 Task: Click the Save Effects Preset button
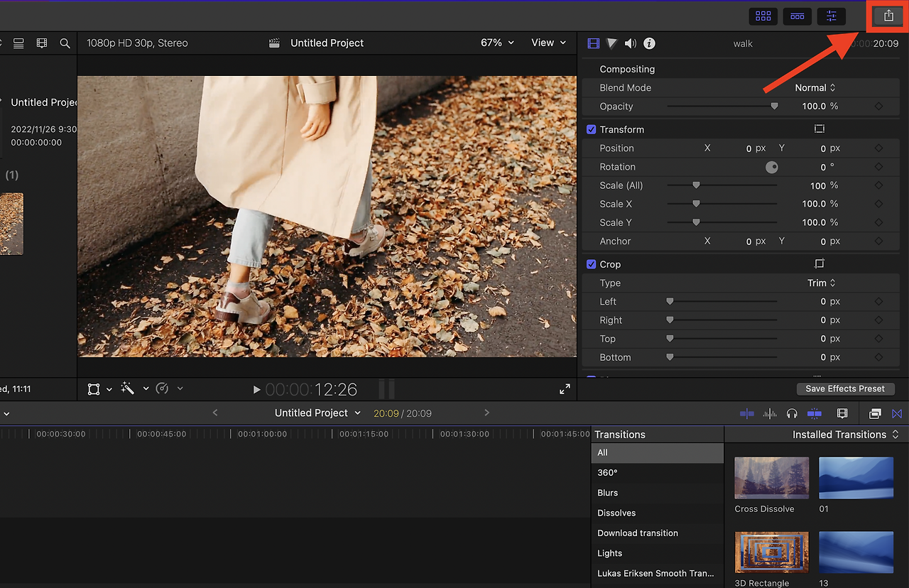tap(845, 388)
